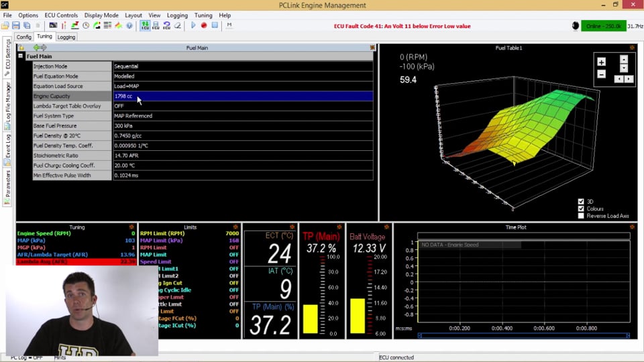This screenshot has width=644, height=362.
Task: Click the orange icon on Batt Voltage gauge
Action: coord(386,227)
